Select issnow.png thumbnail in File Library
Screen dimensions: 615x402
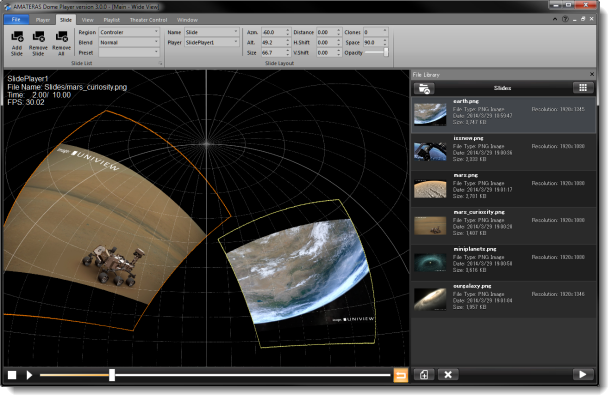click(430, 151)
